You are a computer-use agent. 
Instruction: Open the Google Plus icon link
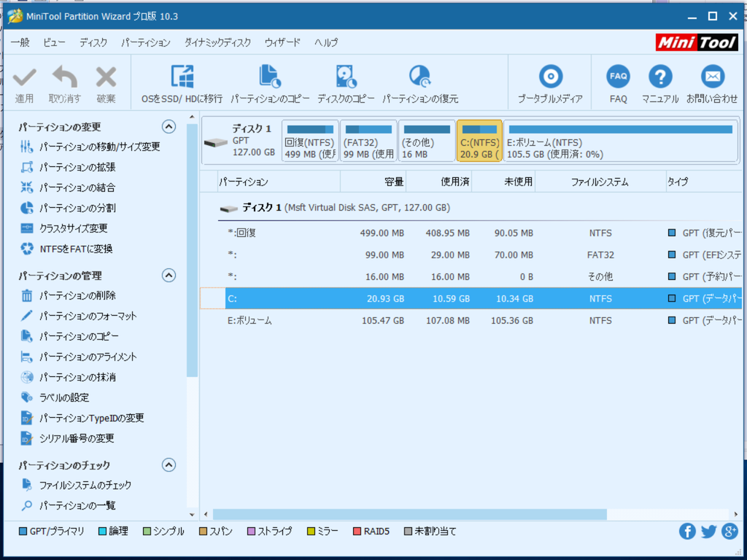coord(729,532)
